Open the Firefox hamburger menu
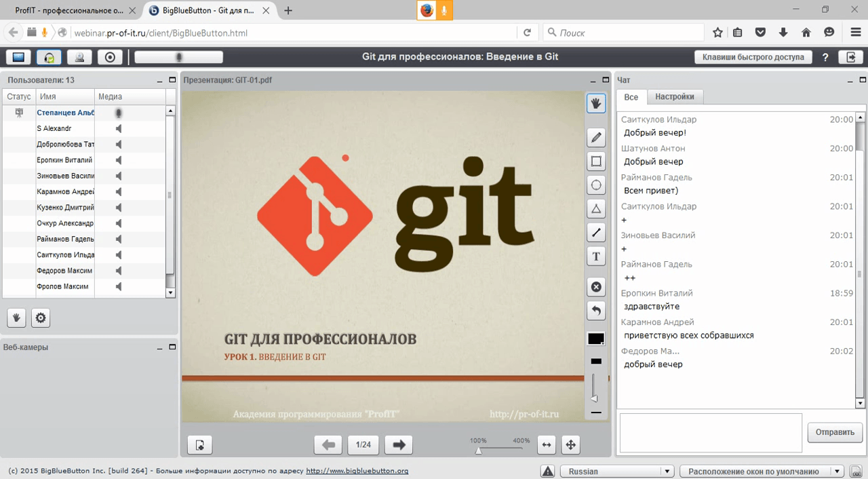 (x=856, y=33)
